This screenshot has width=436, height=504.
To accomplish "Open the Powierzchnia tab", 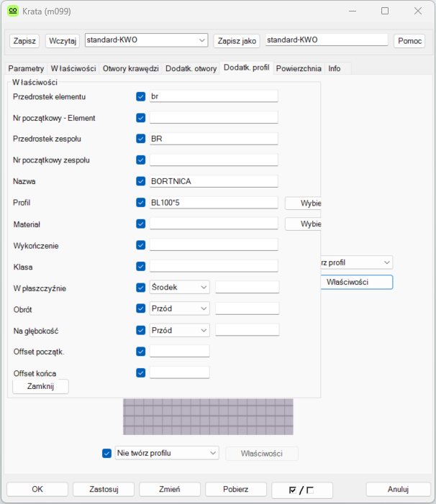I will point(299,68).
